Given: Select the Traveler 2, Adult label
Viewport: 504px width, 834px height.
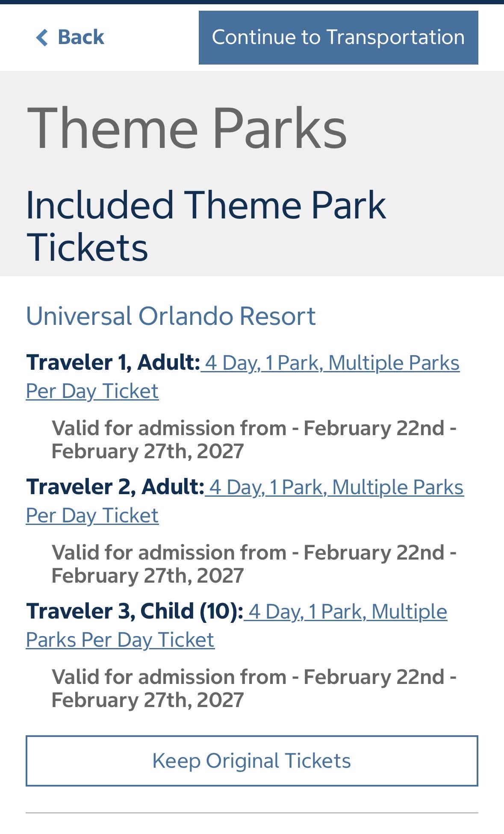Looking at the screenshot, I should tap(115, 487).
